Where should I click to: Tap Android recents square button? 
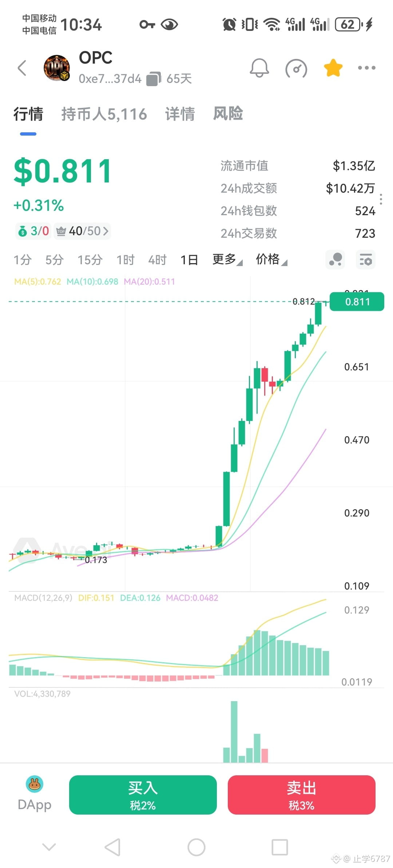280,847
